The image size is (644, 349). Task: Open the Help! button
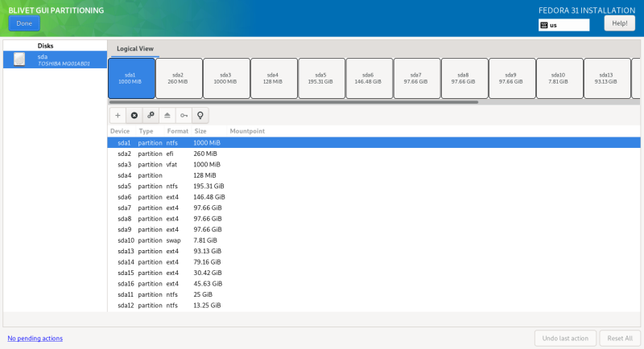619,23
